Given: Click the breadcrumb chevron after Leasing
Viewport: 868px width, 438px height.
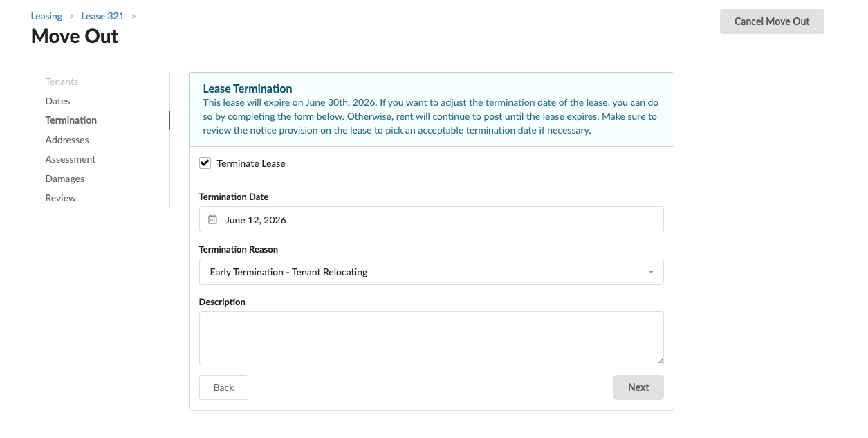Looking at the screenshot, I should [x=71, y=16].
